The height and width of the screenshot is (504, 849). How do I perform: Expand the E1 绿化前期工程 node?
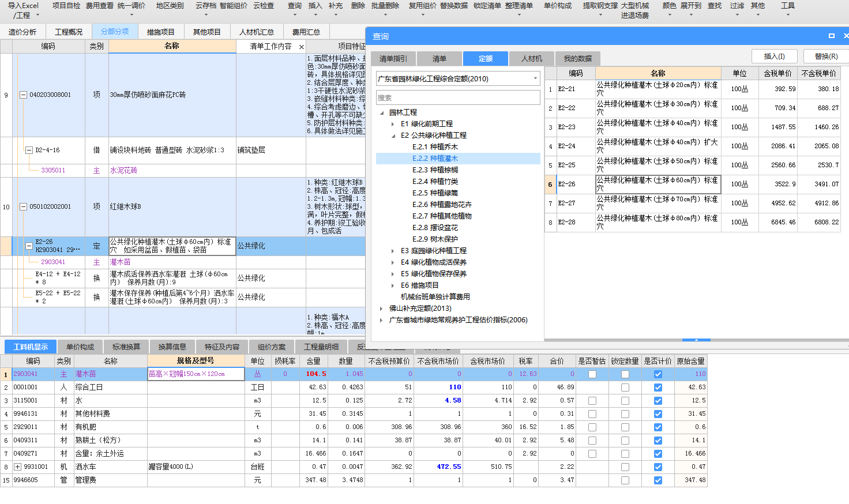pos(393,124)
